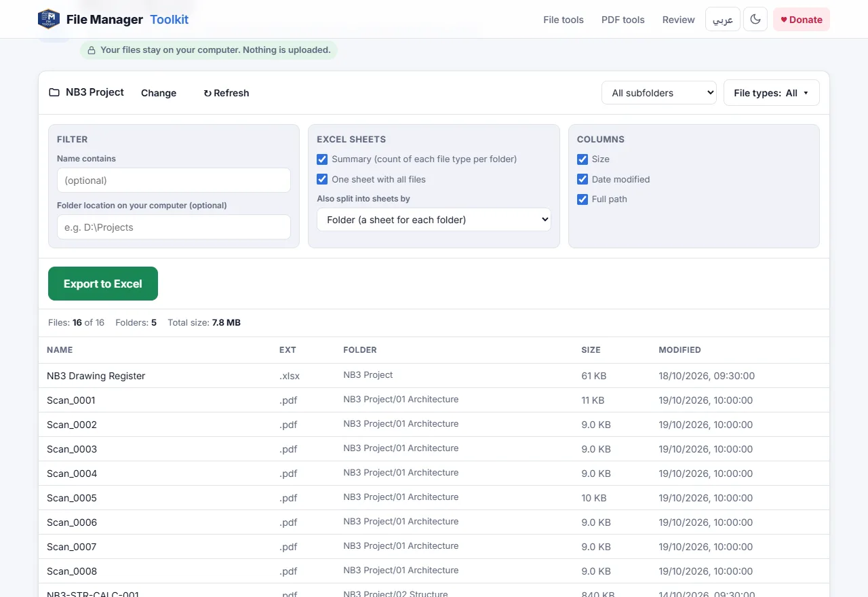Click the Scan_0004 file name
Viewport: 868px width, 597px height.
pyautogui.click(x=72, y=474)
